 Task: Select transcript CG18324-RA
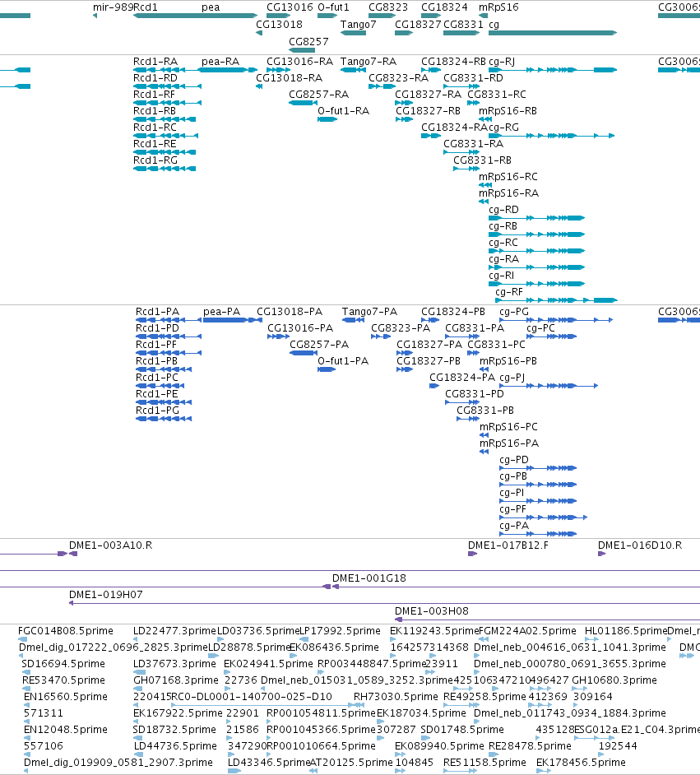[454, 127]
